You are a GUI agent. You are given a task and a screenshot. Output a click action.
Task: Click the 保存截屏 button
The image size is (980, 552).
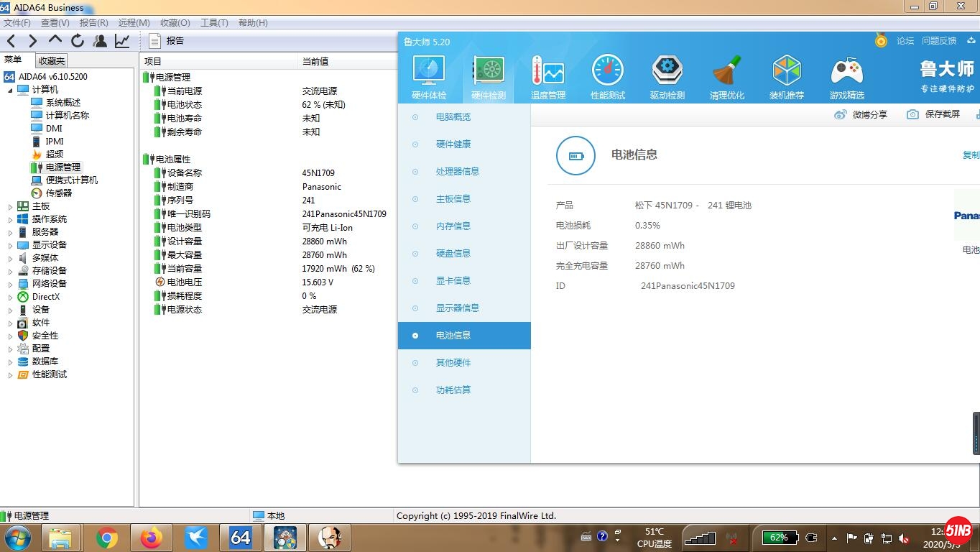[933, 114]
